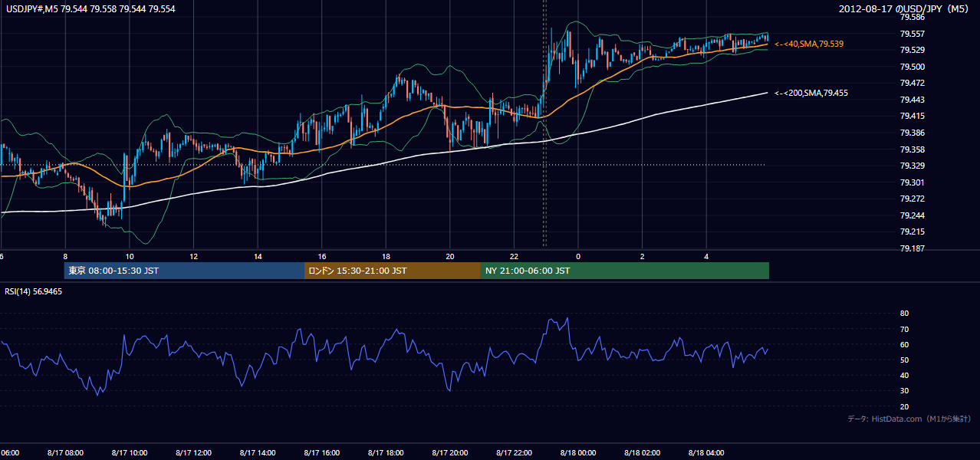Click the 8/17 10:00 bottom timestamp

click(129, 453)
